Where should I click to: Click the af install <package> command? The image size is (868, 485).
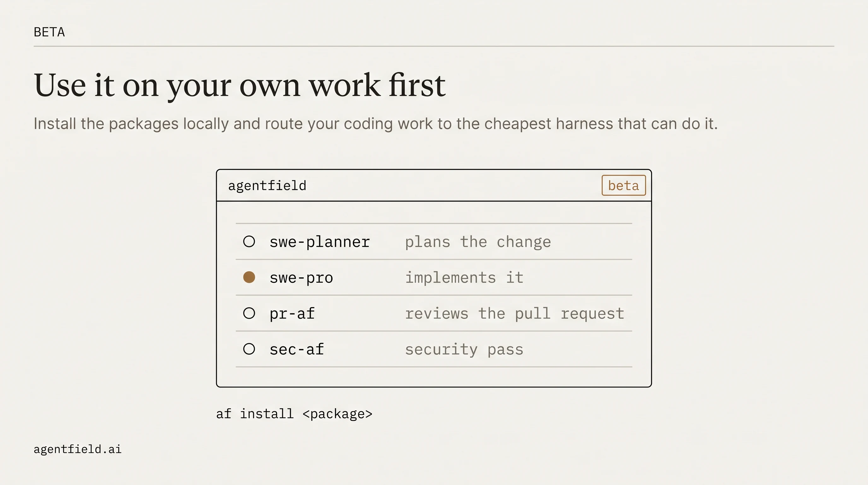[x=294, y=414]
